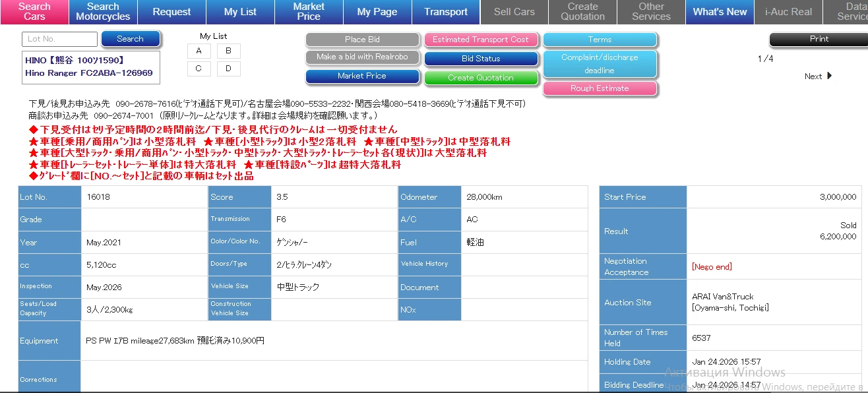Open the Market Price menu tab
The height and width of the screenshot is (393, 868).
click(x=309, y=11)
